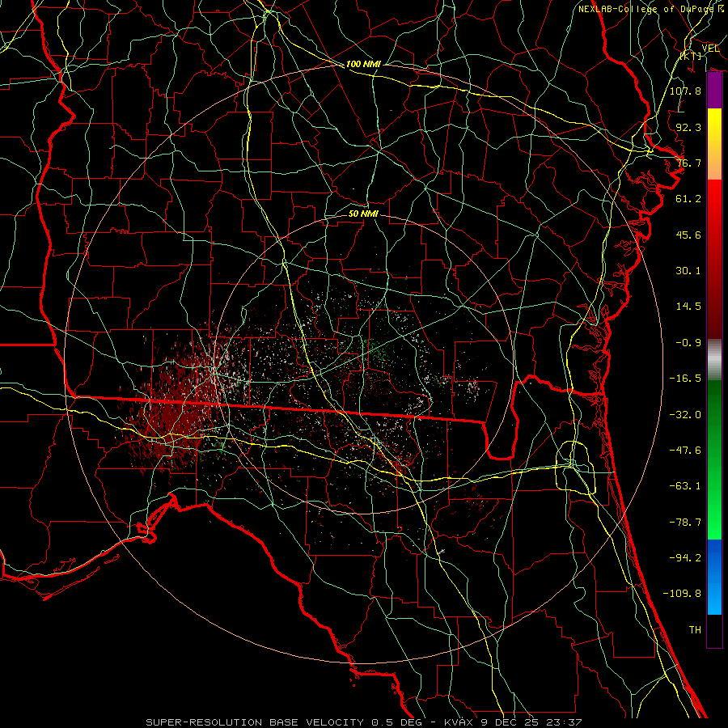Click the -94.2 velocity scale value
Screen dimensions: 728x728
[x=685, y=558]
